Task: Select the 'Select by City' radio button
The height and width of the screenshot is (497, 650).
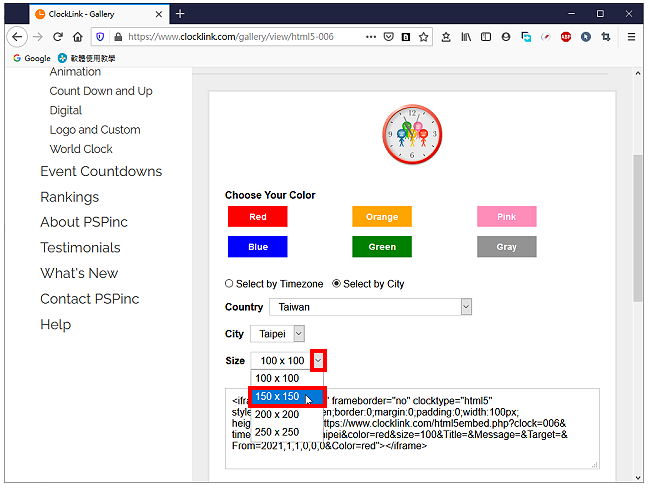Action: 337,284
